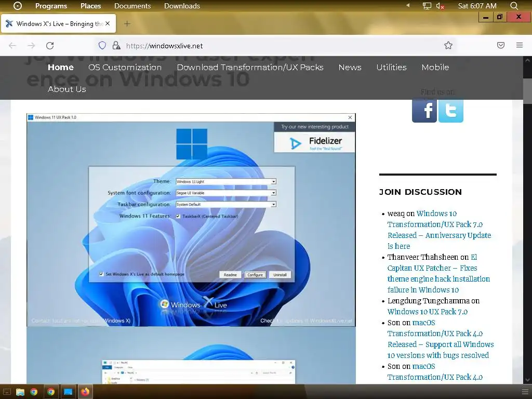This screenshot has height=399, width=532.
Task: Open El Capitan UX Patcher discussion link
Action: pyautogui.click(x=438, y=273)
